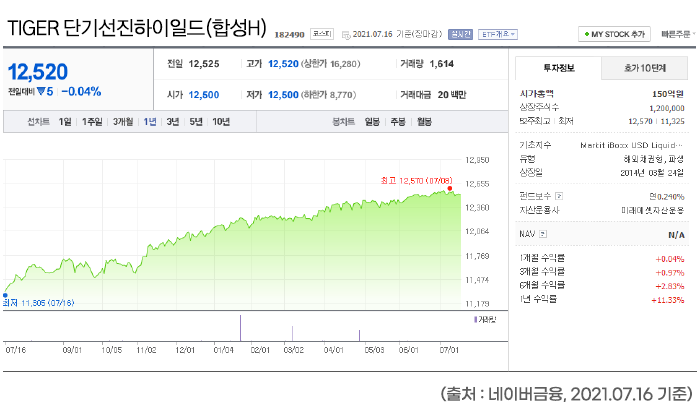Viewport: 700px width, 417px height.
Task: Click the stock code 182490
Action: click(x=288, y=34)
